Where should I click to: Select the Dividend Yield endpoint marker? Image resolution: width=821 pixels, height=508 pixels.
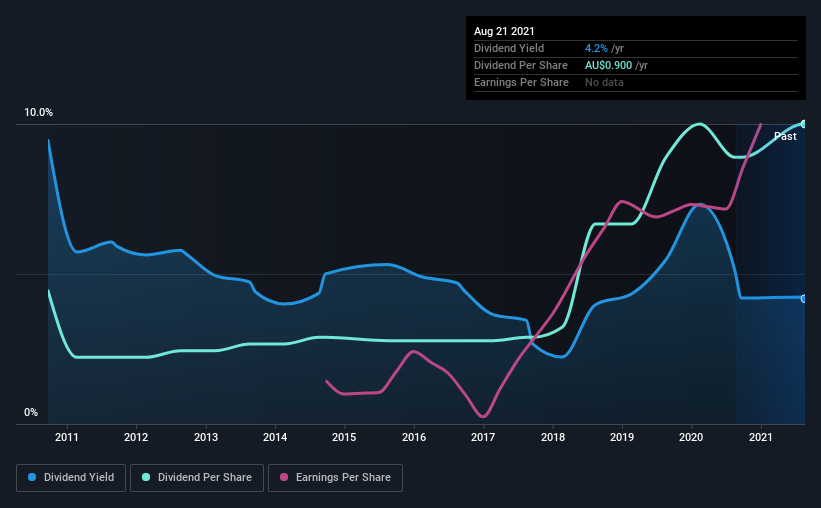click(x=804, y=299)
